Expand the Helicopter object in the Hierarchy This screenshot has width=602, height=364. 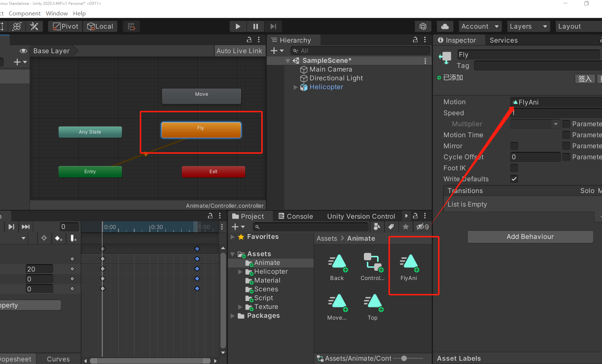click(296, 87)
